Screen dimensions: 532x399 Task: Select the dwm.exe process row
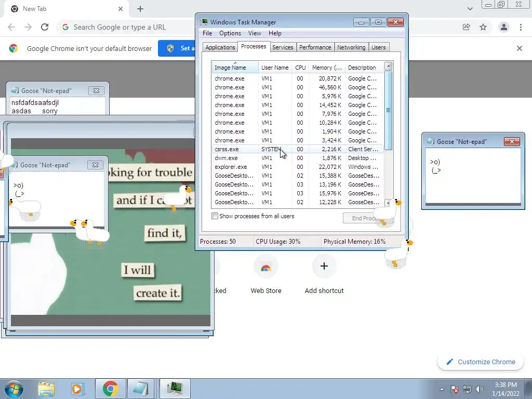point(297,158)
